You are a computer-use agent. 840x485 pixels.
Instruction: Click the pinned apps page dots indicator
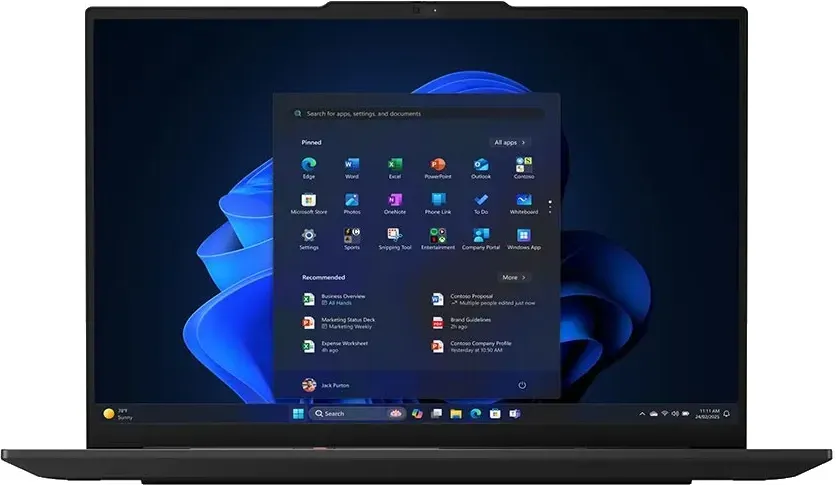(x=550, y=206)
